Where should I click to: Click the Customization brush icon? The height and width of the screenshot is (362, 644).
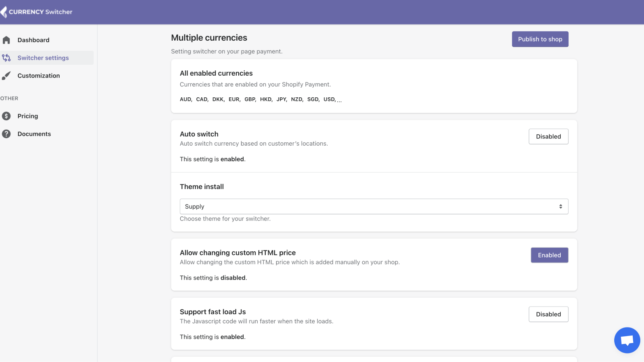pyautogui.click(x=6, y=76)
